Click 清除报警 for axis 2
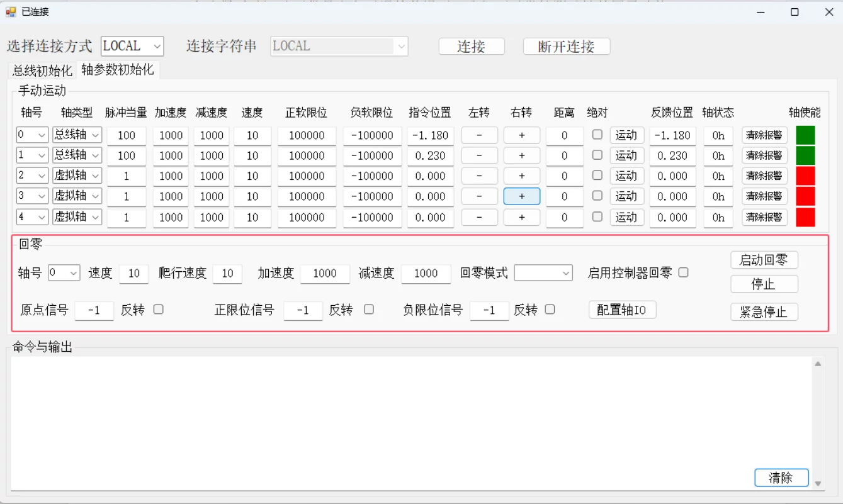The height and width of the screenshot is (504, 843). 764,176
